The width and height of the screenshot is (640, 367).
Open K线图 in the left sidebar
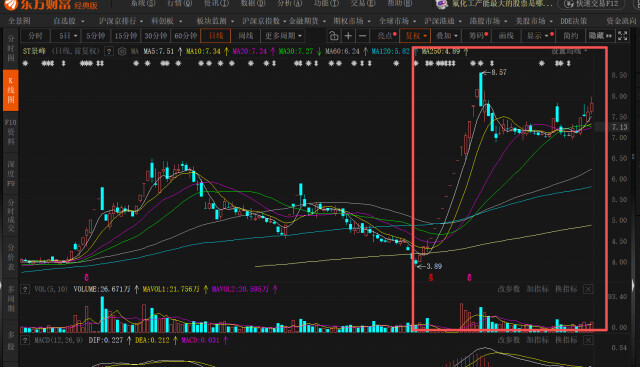pyautogui.click(x=11, y=90)
